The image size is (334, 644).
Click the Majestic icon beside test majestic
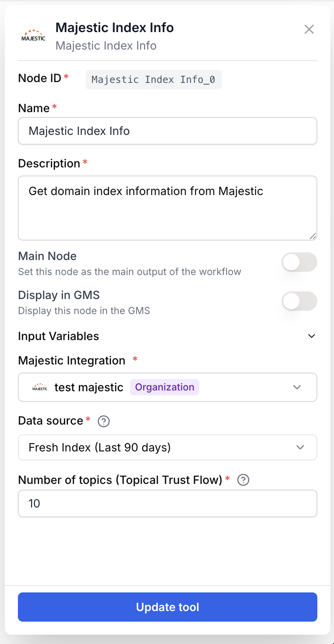tap(40, 387)
